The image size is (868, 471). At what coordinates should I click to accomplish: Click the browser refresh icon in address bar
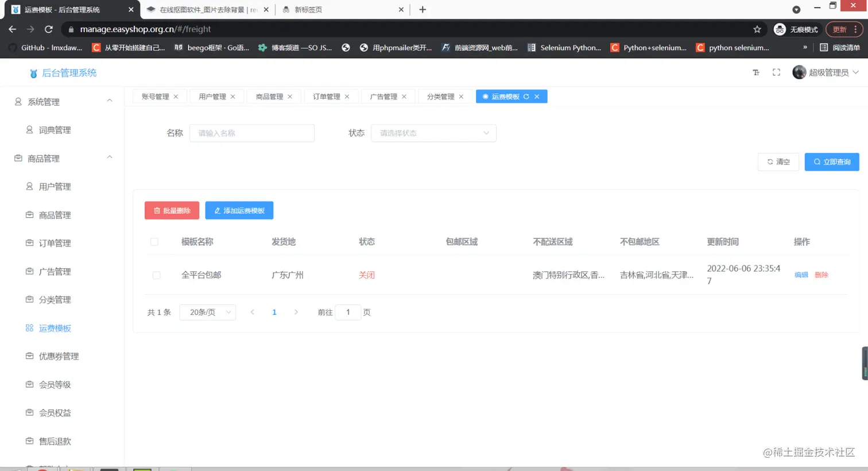(49, 29)
